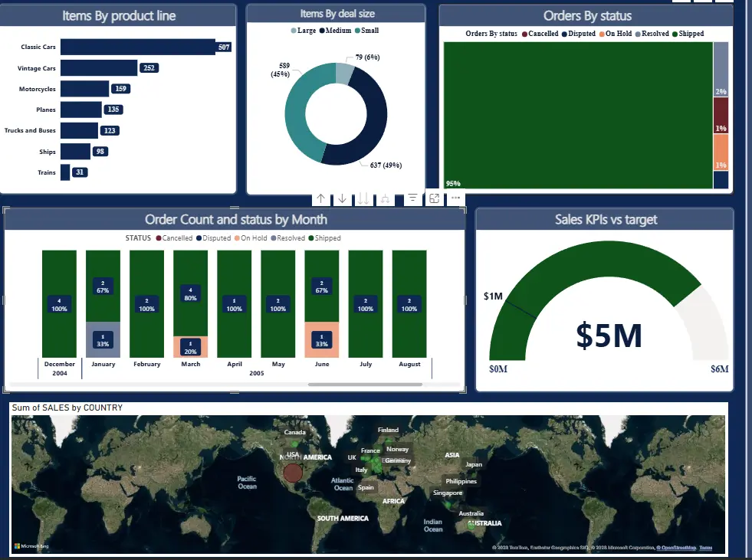Click the Microsoft Bing logo on the map
This screenshot has height=560, width=752.
coord(31,545)
